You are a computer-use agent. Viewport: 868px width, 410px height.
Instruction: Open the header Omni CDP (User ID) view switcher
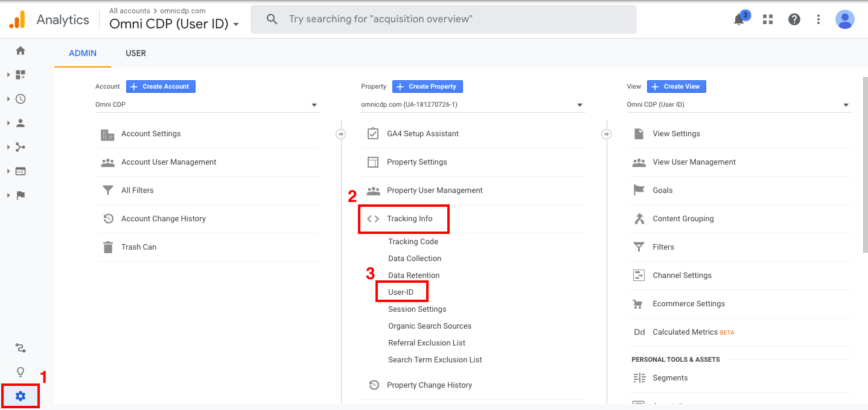pos(174,24)
